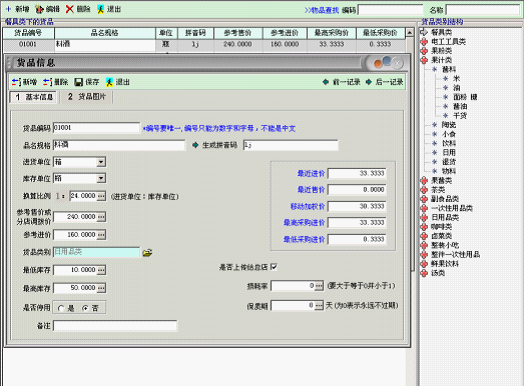Click the 参考售价 column header
Screen dimensions: 524x386
(x=238, y=33)
